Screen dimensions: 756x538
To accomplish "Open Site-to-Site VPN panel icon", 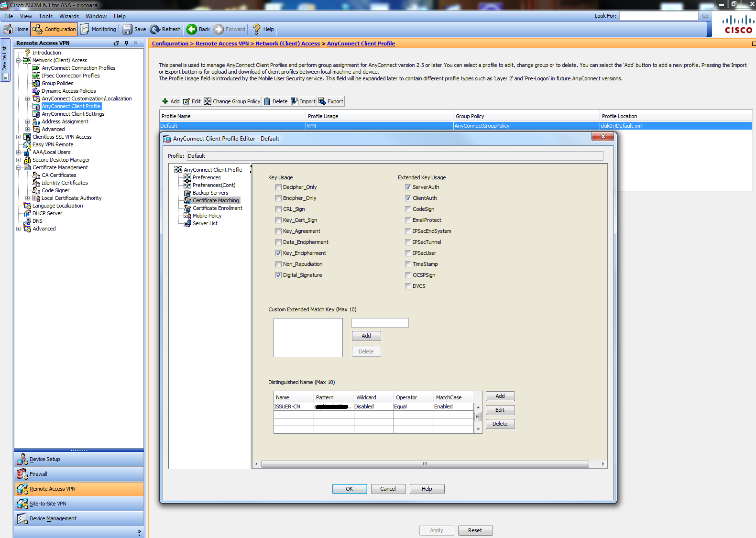I will point(22,504).
